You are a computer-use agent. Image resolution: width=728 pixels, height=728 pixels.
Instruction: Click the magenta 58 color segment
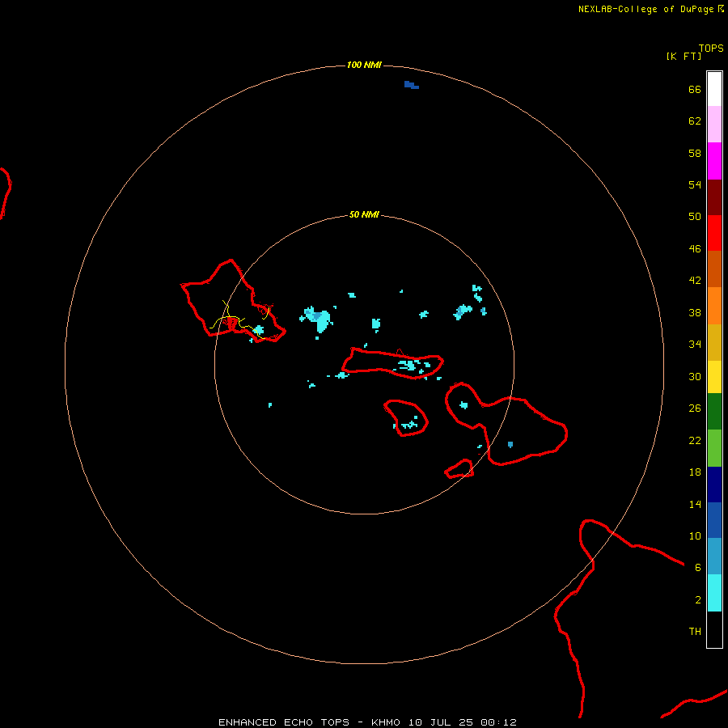pos(714,161)
